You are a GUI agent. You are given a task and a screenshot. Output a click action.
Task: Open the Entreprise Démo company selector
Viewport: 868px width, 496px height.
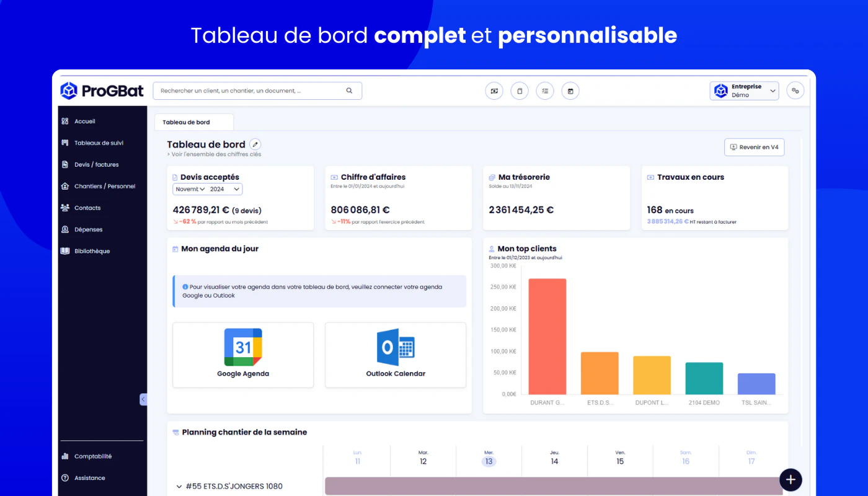point(744,91)
